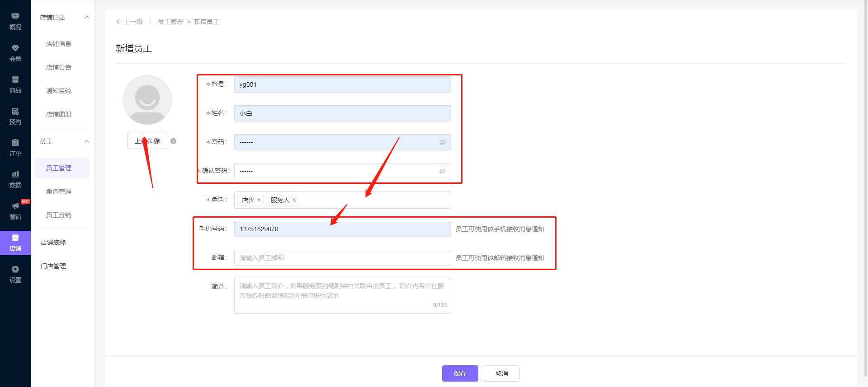Screen dimensions: 868x387
Task: Go back with 上一级 link
Action: (129, 22)
